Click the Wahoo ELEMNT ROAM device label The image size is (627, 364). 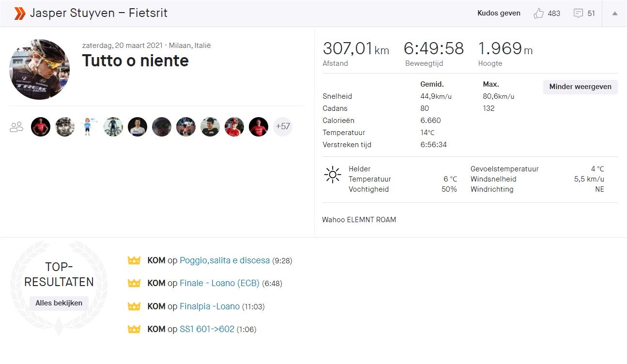pyautogui.click(x=359, y=219)
